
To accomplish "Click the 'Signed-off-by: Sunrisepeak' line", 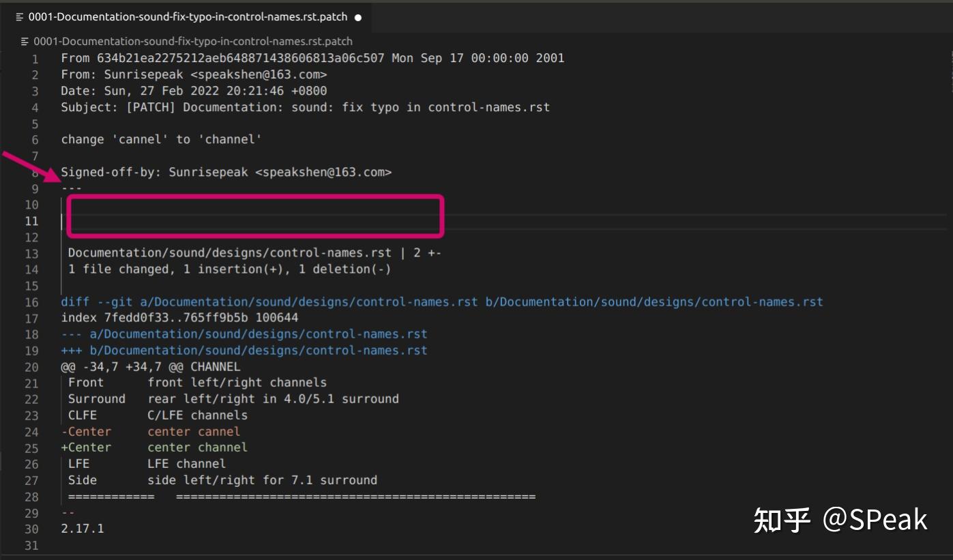I will click(226, 172).
